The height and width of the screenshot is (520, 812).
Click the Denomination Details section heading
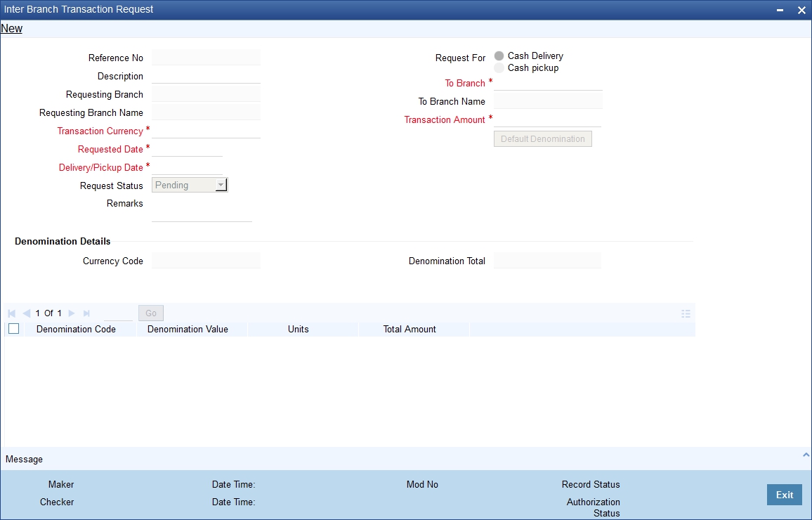tap(63, 241)
